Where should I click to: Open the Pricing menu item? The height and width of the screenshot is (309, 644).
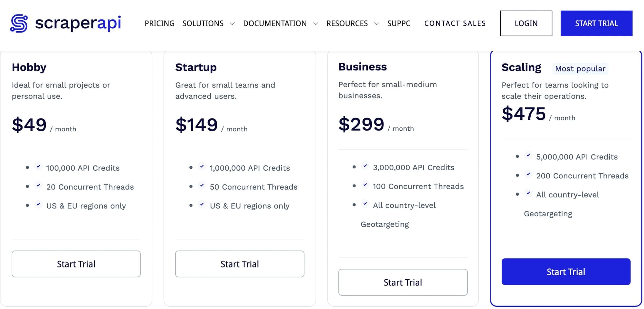(159, 23)
